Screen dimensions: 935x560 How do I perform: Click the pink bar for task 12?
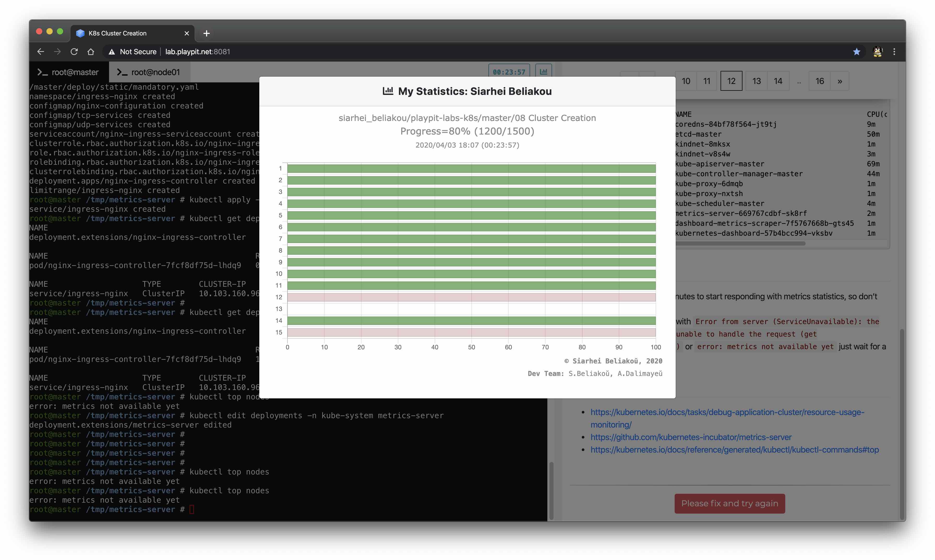coord(471,297)
